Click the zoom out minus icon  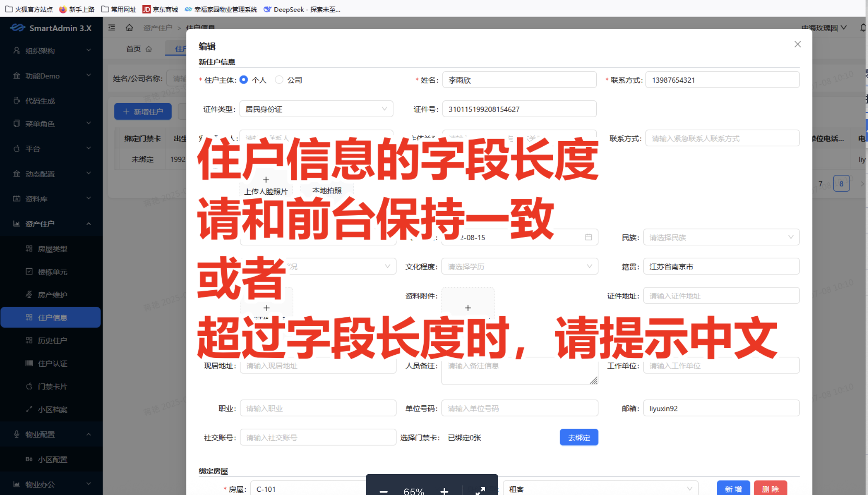tap(384, 491)
